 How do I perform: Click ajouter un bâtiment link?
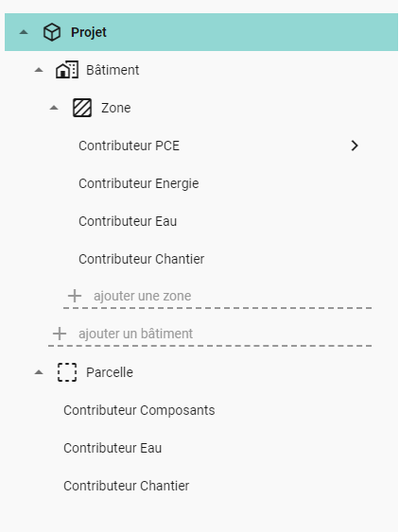[135, 334]
